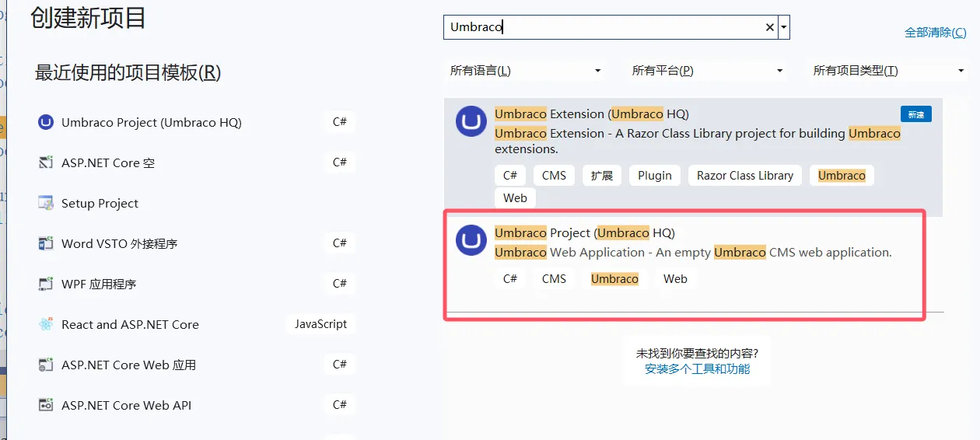Click the C# label beside ASP.NET Core Web API

click(x=340, y=405)
